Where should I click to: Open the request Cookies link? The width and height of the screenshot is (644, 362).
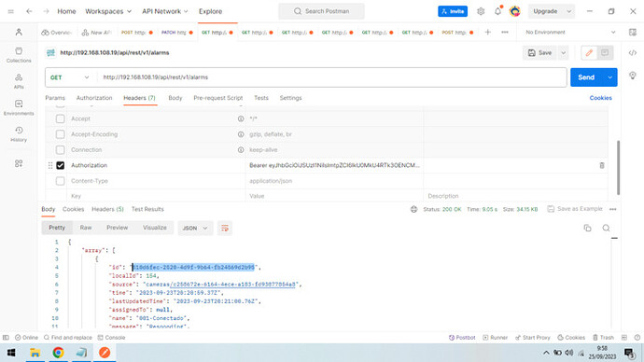point(600,98)
